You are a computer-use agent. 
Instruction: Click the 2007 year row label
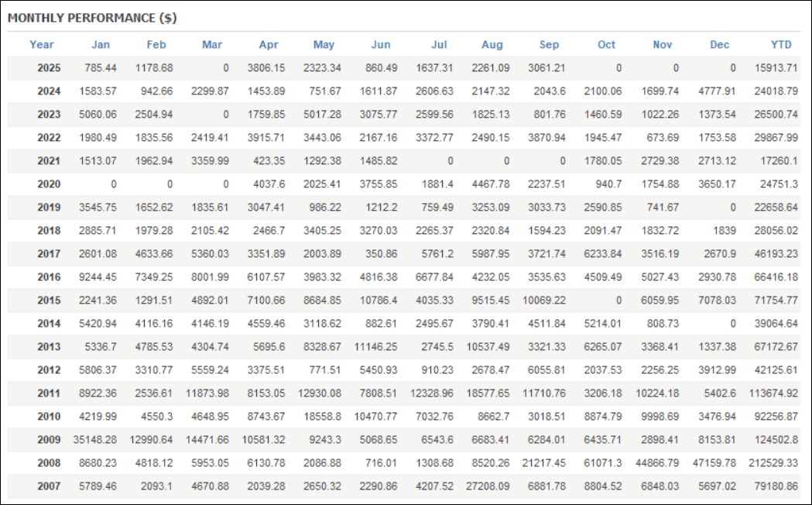point(49,486)
